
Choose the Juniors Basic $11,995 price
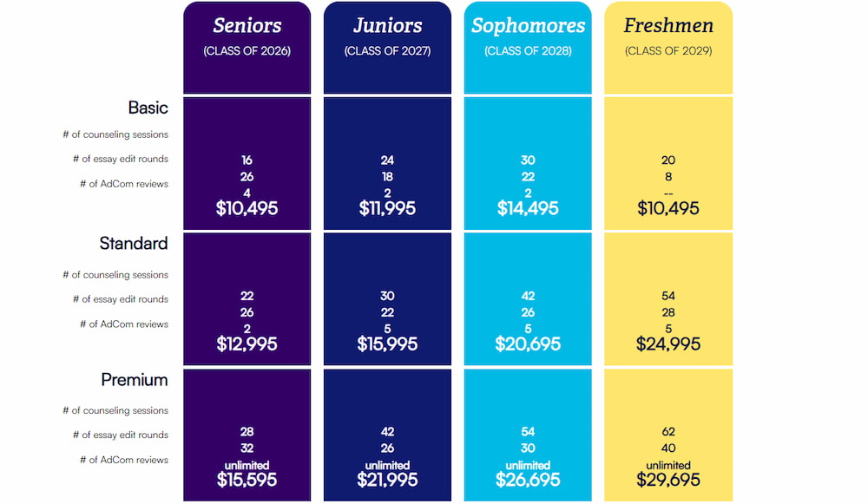click(387, 208)
